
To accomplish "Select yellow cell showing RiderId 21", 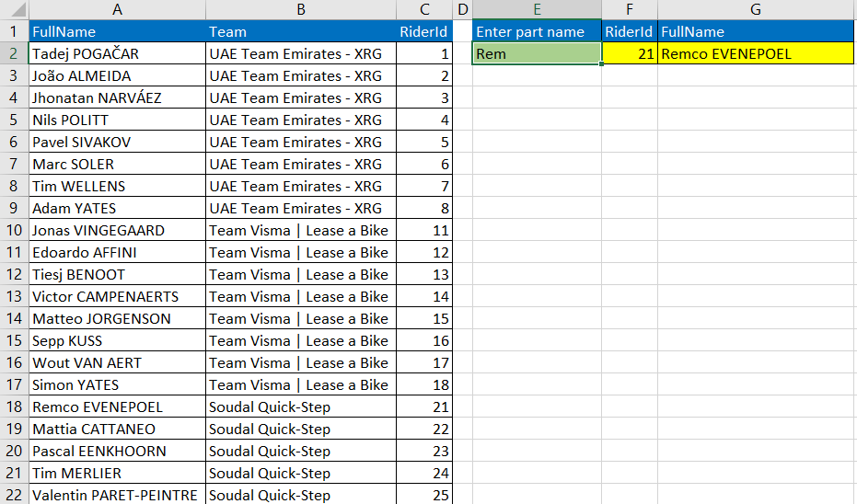I will pyautogui.click(x=630, y=53).
